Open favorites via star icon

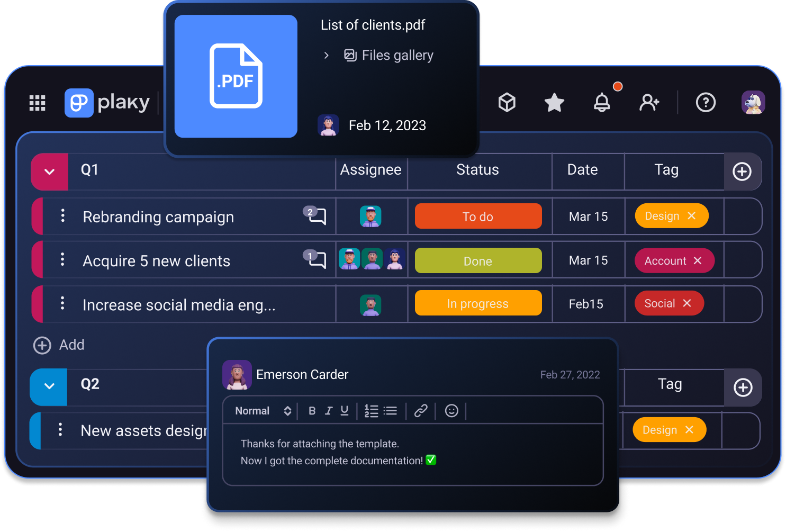coord(554,102)
